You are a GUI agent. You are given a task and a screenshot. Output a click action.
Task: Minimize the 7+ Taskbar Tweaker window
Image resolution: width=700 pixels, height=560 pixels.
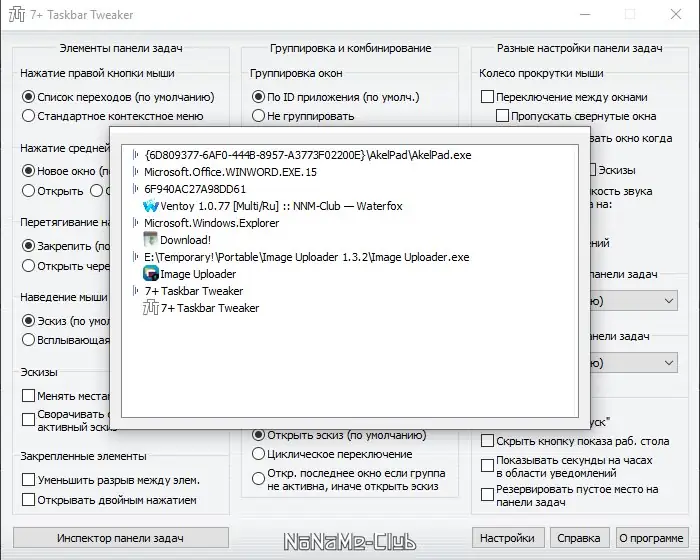[585, 14]
